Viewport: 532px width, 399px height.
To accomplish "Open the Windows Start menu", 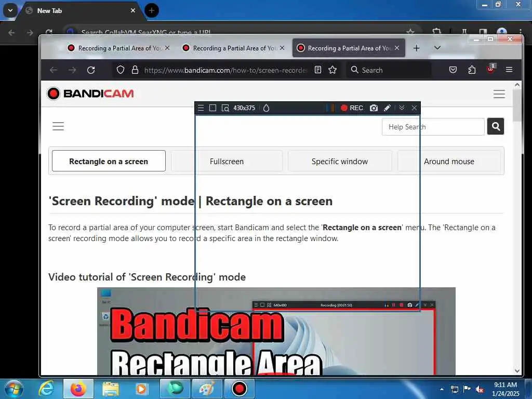I will click(14, 389).
